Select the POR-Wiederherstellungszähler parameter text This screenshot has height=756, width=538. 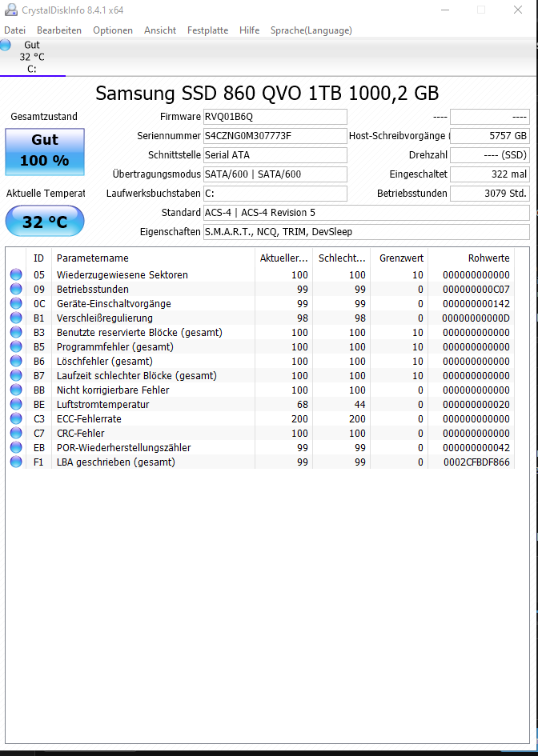point(123,447)
